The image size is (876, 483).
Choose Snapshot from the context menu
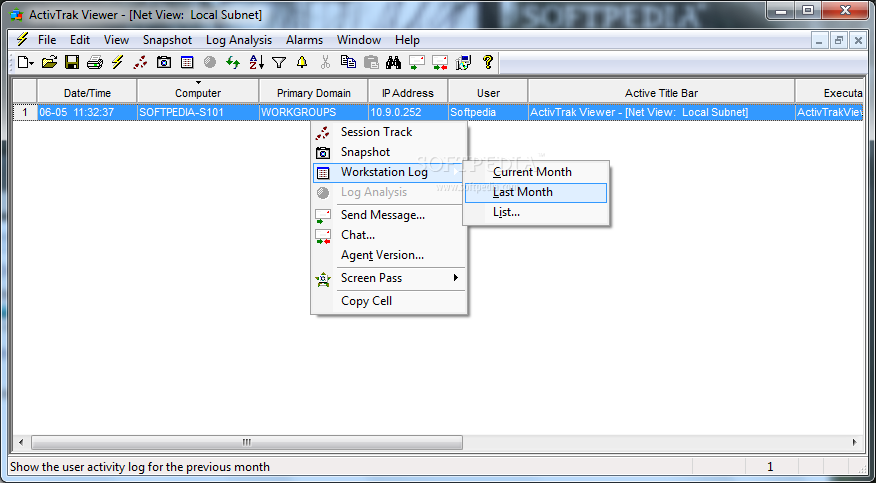pyautogui.click(x=389, y=152)
